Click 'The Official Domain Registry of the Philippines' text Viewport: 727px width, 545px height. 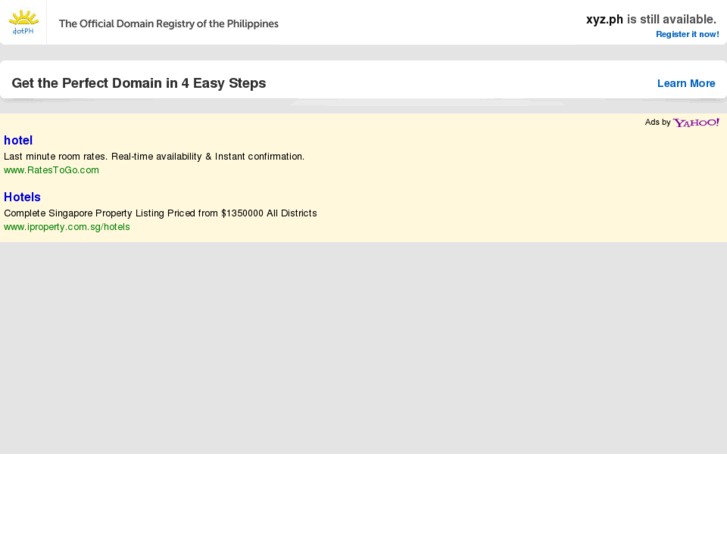point(169,24)
